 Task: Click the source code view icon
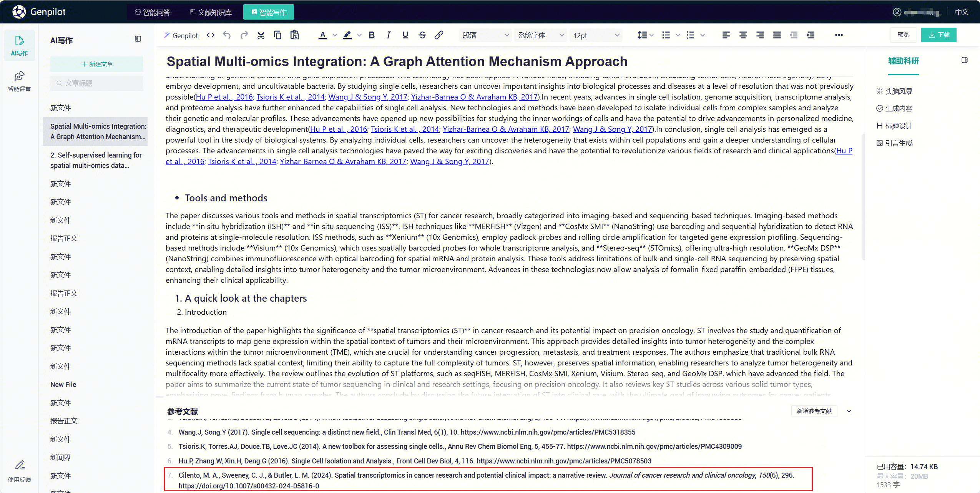210,35
